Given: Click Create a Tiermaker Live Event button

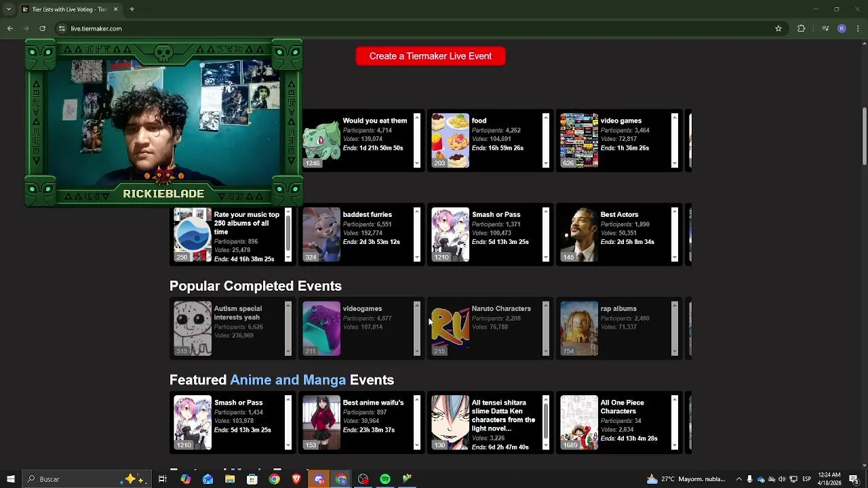Looking at the screenshot, I should pyautogui.click(x=431, y=56).
